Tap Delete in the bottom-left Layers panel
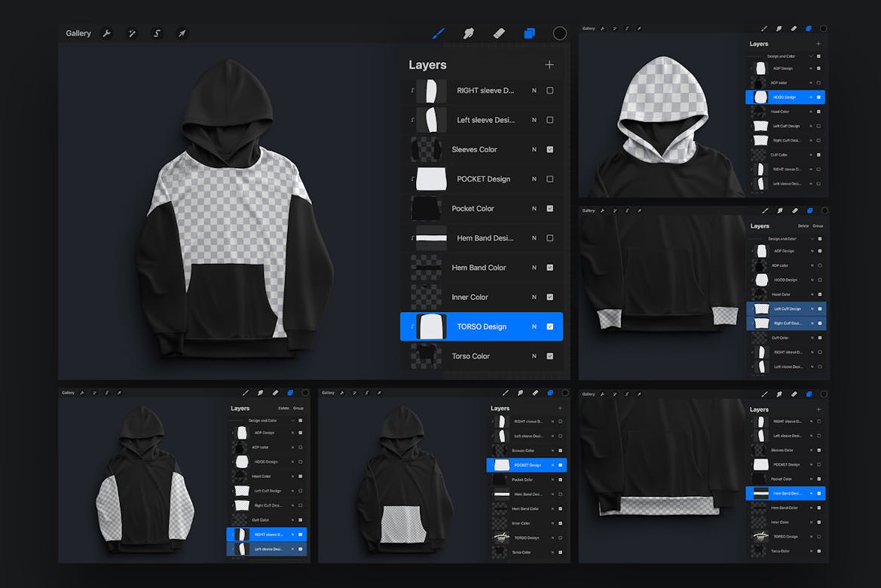 pyautogui.click(x=283, y=407)
